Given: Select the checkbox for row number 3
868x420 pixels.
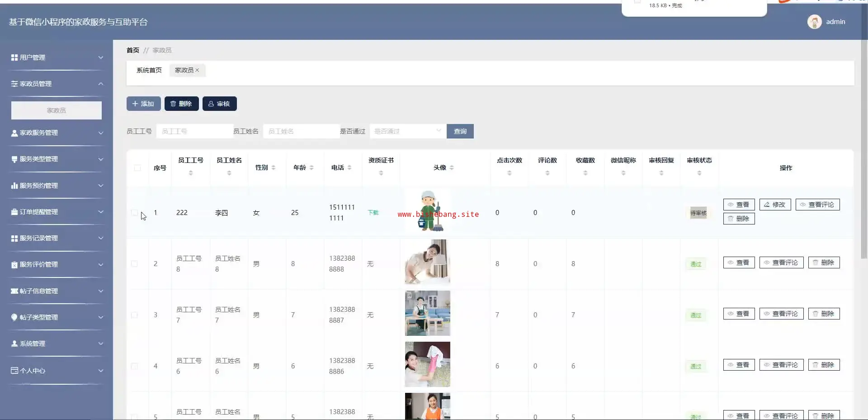Looking at the screenshot, I should tap(134, 315).
